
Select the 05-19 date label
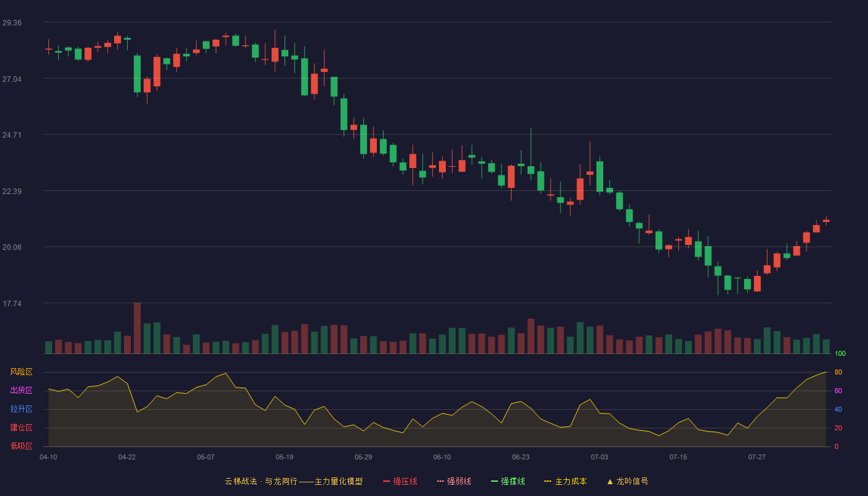tap(285, 457)
